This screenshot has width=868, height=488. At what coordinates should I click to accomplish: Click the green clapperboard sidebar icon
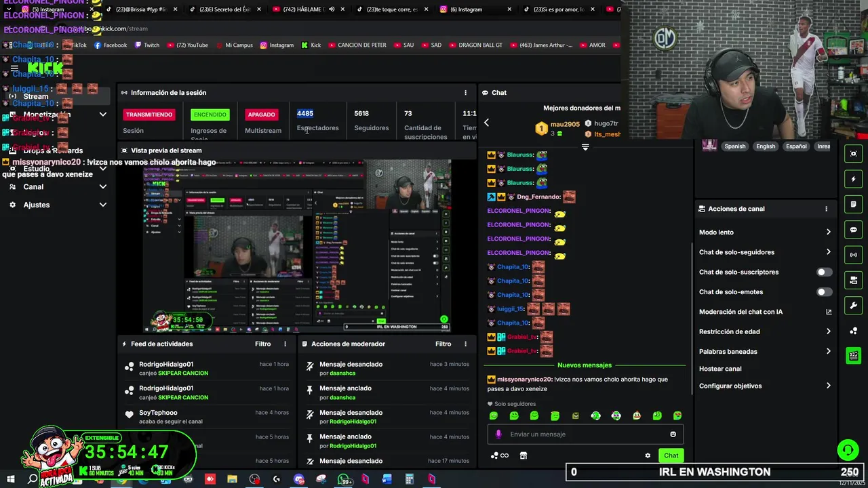[x=853, y=356]
